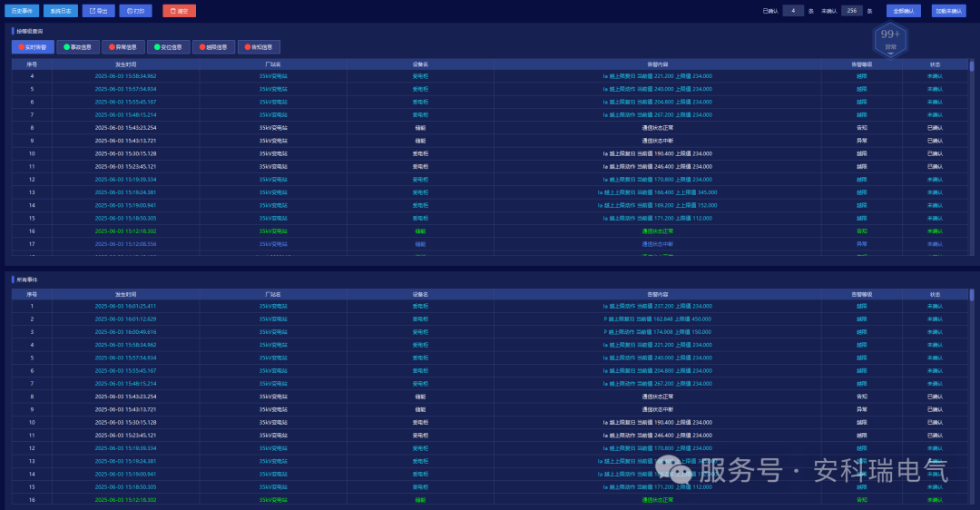
Task: Click red dot icon beside 异常信息
Action: pos(112,46)
